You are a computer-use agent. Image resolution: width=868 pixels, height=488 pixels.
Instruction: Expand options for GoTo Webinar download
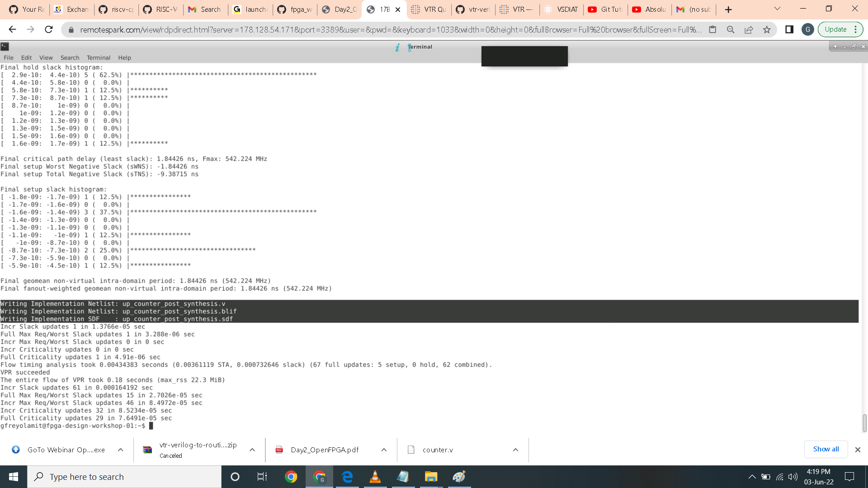click(120, 450)
